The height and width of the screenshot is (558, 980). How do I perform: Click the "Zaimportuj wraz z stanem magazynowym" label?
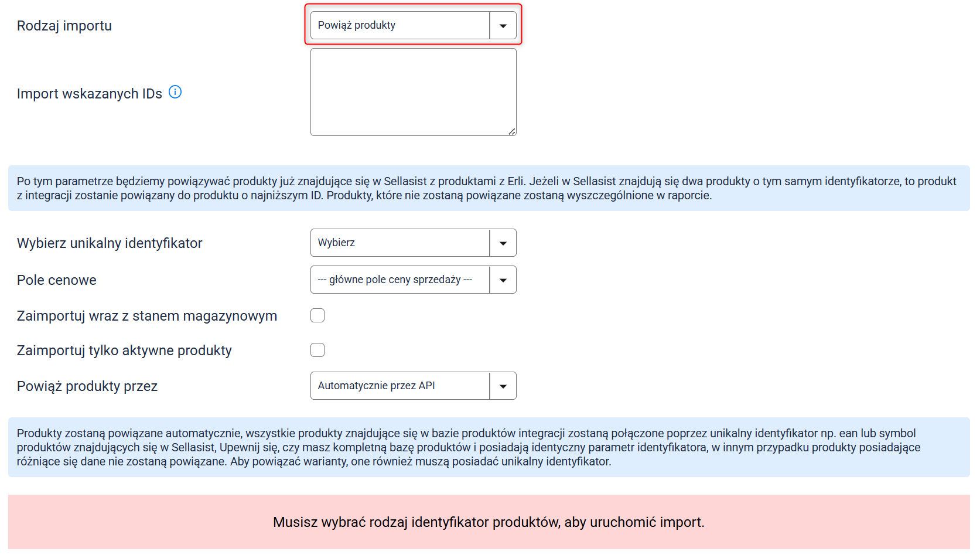(147, 316)
